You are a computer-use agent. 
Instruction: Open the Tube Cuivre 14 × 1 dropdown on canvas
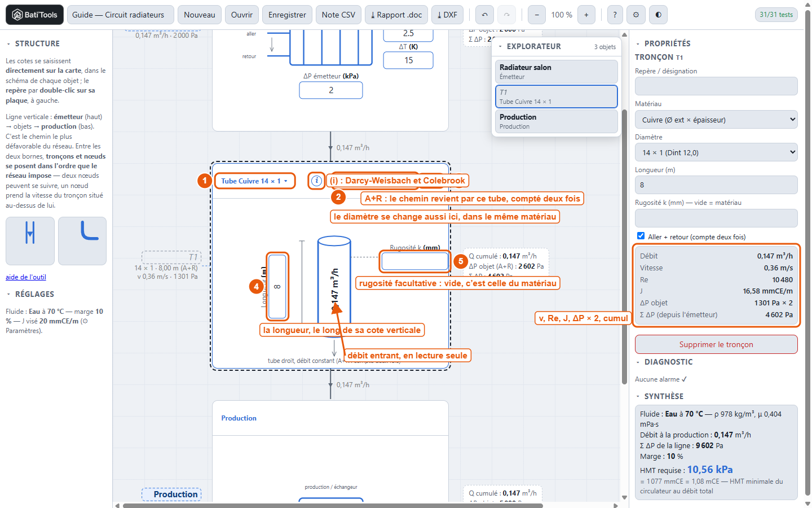[255, 181]
